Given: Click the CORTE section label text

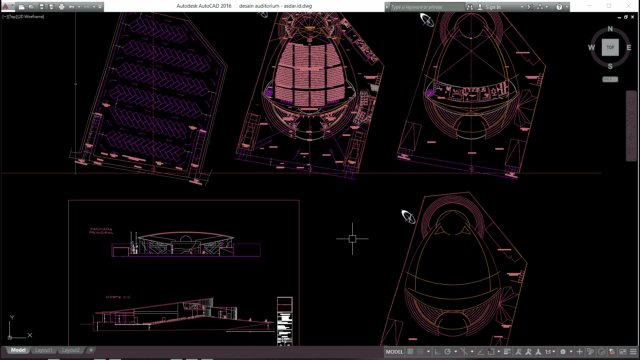Looking at the screenshot, I should [x=118, y=297].
